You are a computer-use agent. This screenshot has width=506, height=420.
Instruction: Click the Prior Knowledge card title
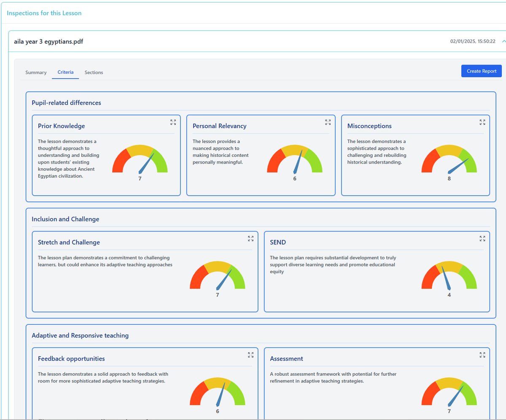(61, 126)
